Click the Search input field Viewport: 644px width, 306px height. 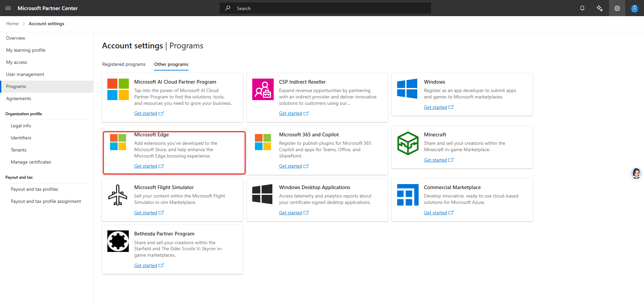click(x=325, y=8)
